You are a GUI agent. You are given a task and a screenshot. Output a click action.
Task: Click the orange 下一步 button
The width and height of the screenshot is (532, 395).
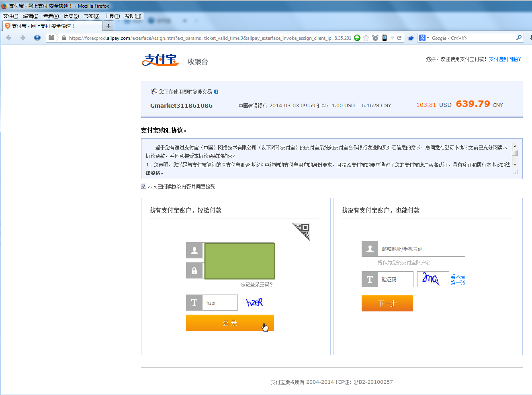(x=387, y=303)
